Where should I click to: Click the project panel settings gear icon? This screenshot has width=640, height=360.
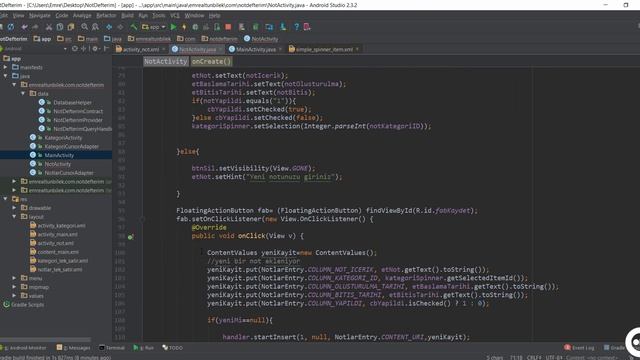[x=95, y=49]
